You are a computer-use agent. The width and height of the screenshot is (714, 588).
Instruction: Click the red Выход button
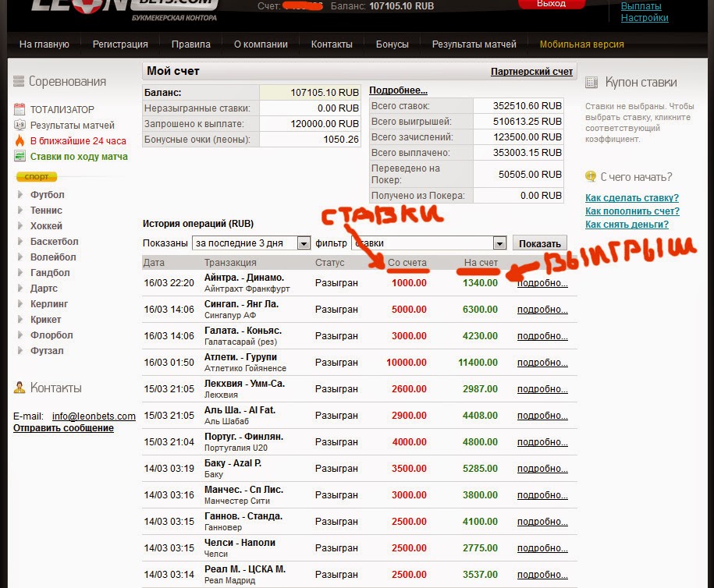[552, 4]
